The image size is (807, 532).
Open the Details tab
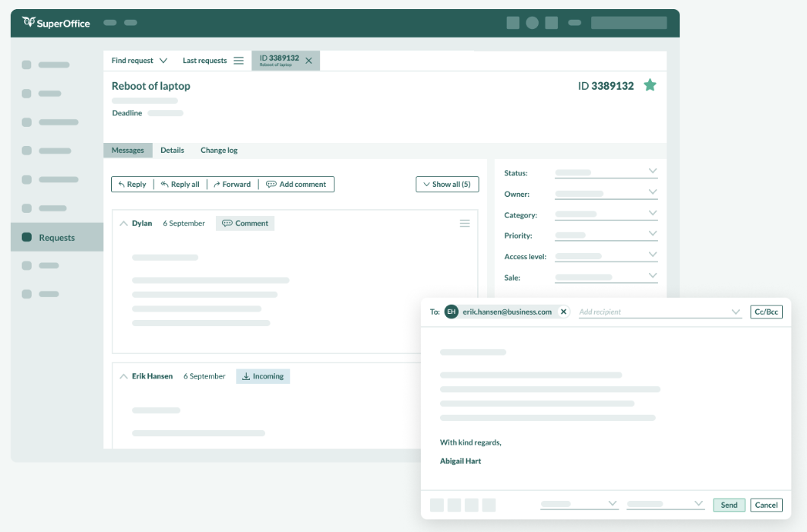click(172, 150)
